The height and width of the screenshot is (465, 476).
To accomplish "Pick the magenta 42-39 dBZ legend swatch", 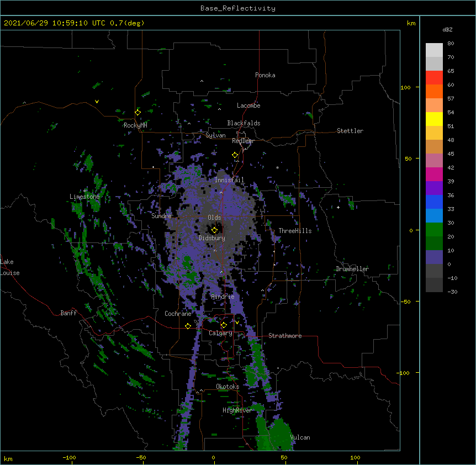I will pyautogui.click(x=434, y=174).
